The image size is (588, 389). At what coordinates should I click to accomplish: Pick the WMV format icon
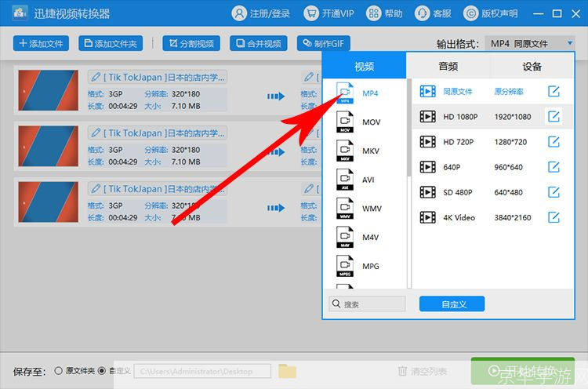[345, 209]
